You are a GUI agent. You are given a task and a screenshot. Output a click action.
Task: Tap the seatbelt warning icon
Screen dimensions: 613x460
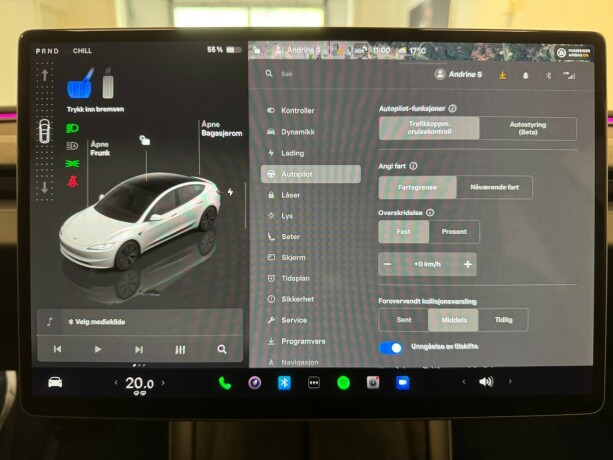73,181
